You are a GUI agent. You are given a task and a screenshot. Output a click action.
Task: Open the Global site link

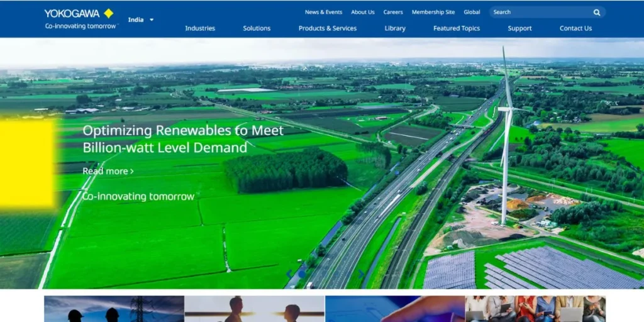[472, 12]
